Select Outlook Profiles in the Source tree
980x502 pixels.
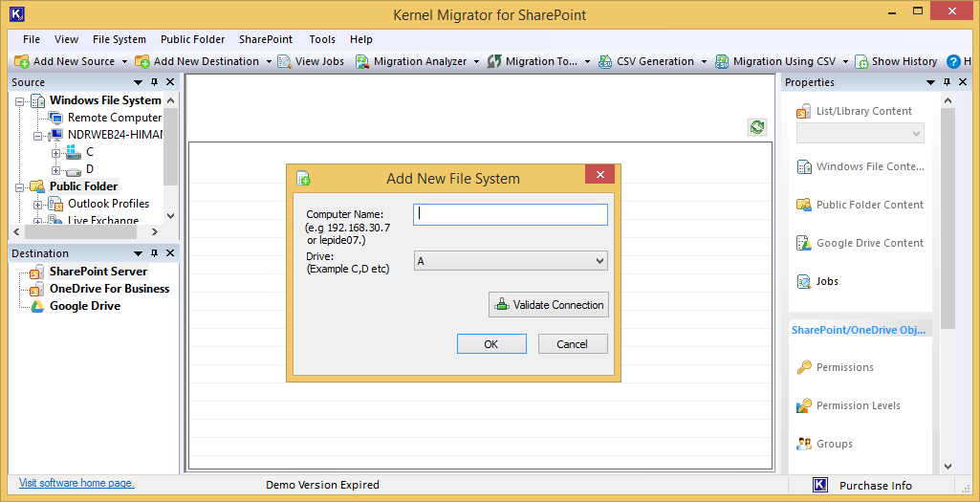[109, 203]
